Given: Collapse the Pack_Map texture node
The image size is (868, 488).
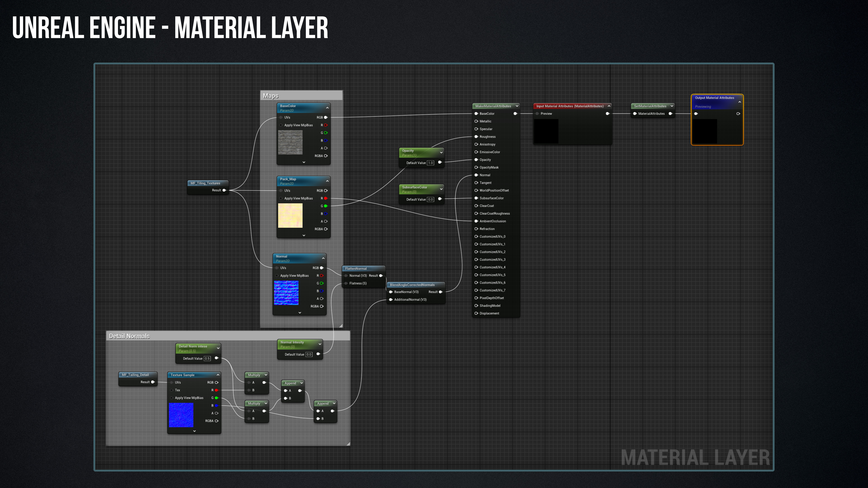Looking at the screenshot, I should tap(327, 181).
